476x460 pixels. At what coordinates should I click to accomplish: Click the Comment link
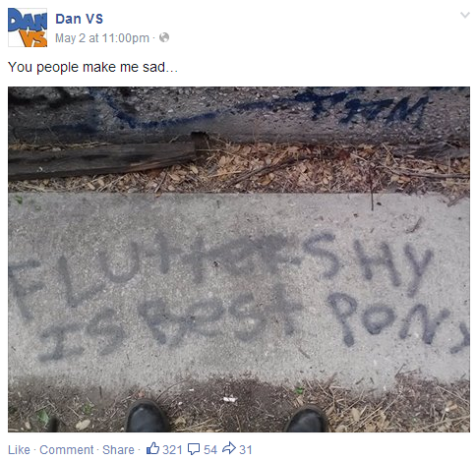[67, 450]
